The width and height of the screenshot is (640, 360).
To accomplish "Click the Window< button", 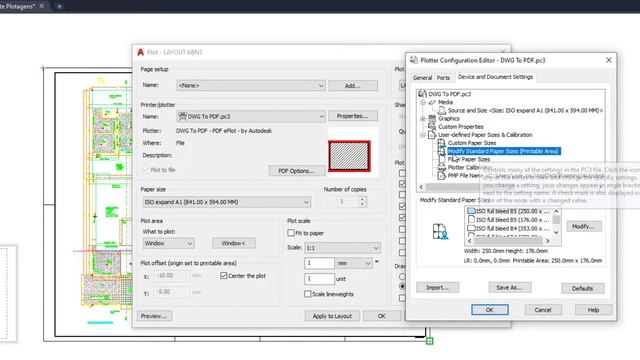I will [x=233, y=243].
